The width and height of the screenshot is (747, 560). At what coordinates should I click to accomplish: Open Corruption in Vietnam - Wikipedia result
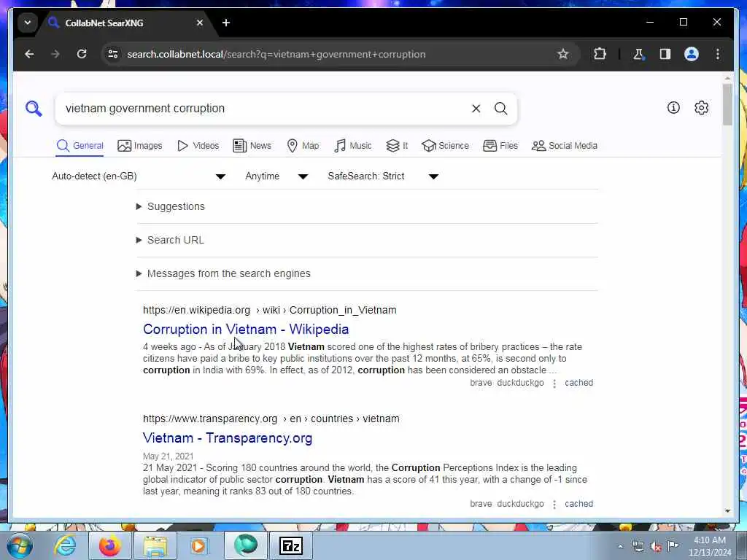pos(246,329)
